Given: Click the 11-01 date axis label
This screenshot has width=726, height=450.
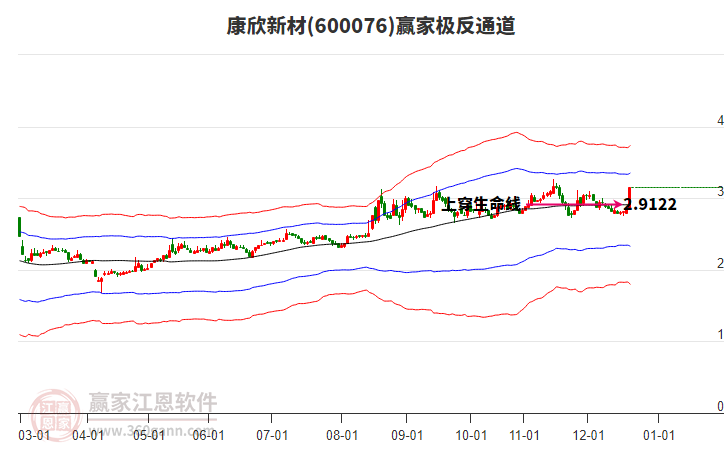Looking at the screenshot, I should click(524, 436).
